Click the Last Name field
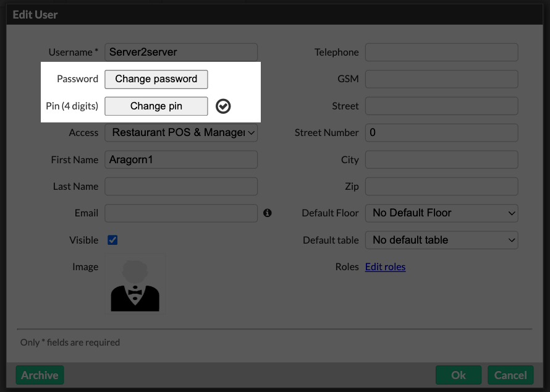This screenshot has width=550, height=392. coord(181,186)
